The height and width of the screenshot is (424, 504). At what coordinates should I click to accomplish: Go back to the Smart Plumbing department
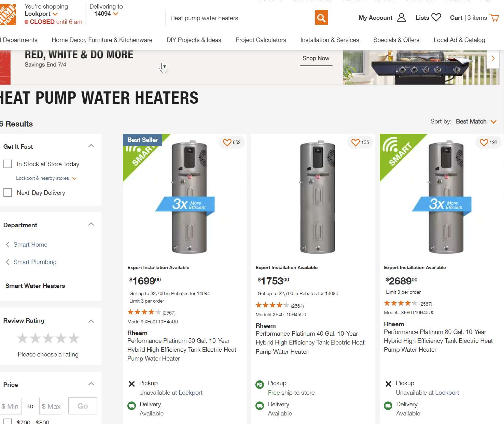[35, 262]
